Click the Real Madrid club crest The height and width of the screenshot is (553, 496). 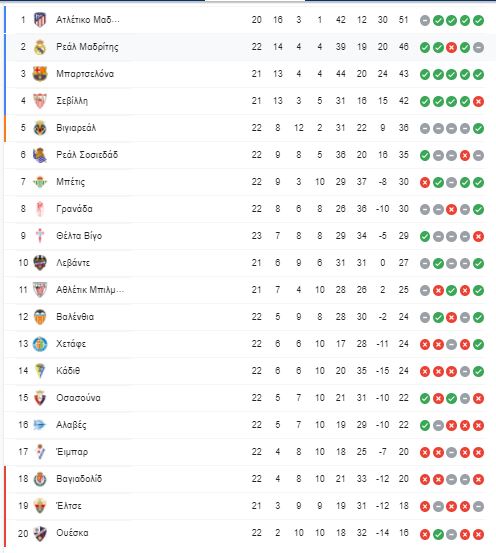pyautogui.click(x=40, y=47)
